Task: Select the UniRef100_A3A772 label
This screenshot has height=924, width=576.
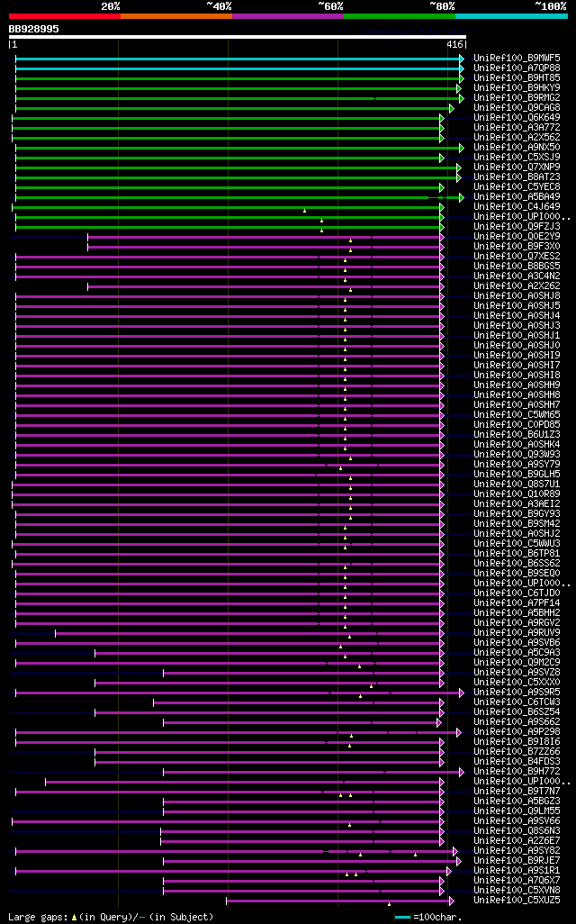Action: [517, 128]
